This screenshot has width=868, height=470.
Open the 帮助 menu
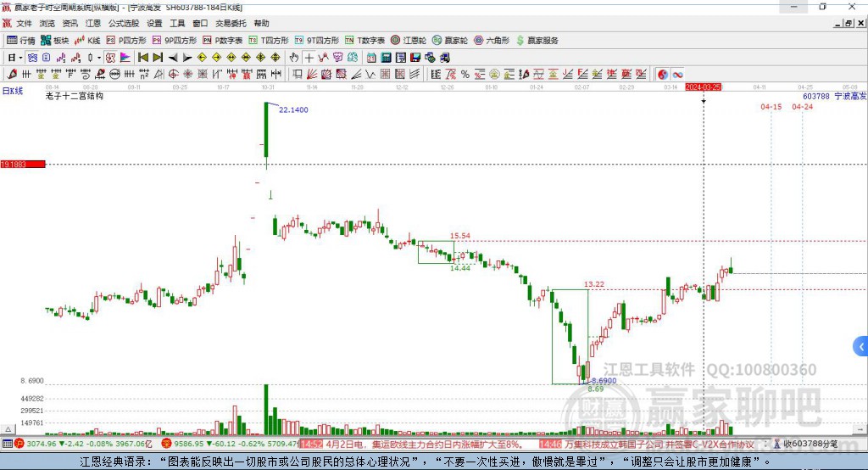pos(261,23)
